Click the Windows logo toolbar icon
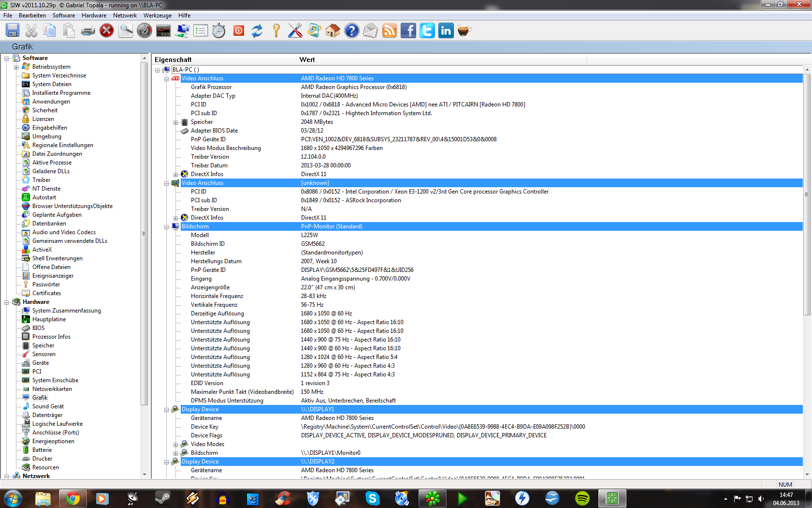Image resolution: width=812 pixels, height=508 pixels. [314, 30]
